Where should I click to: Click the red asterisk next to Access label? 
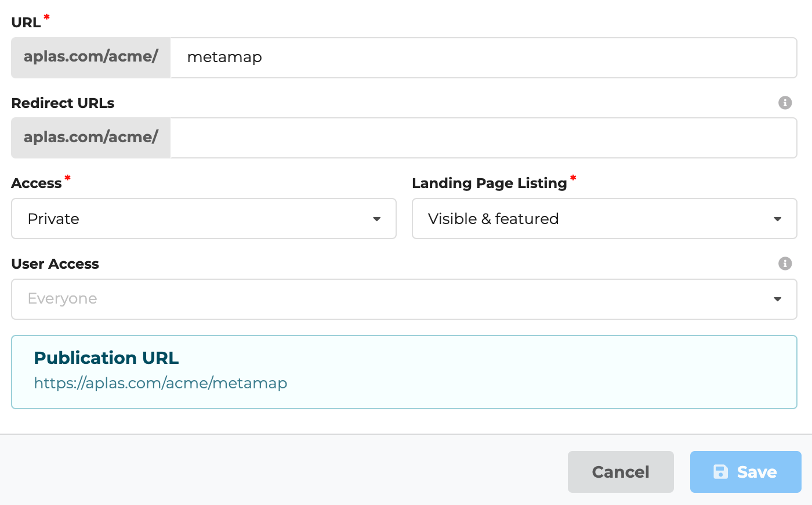(x=68, y=178)
